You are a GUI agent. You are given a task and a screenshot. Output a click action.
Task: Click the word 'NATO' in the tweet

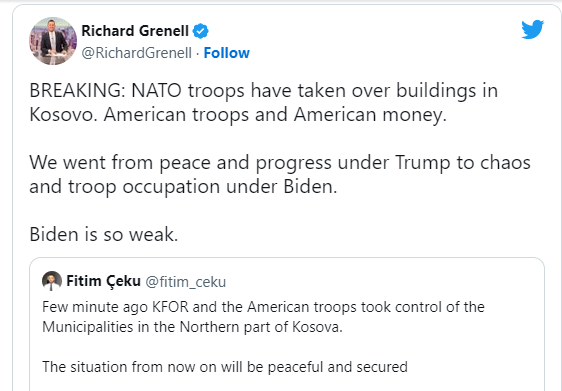(x=157, y=91)
